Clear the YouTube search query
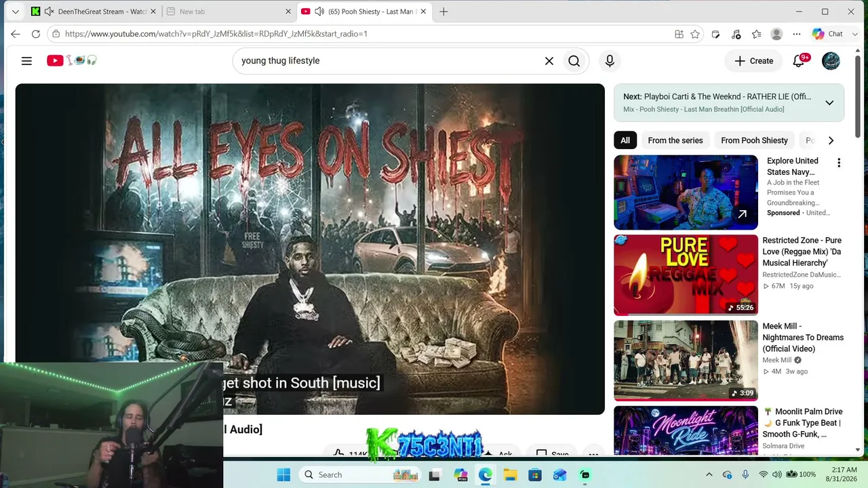Screen dimensions: 868x488 click(x=549, y=61)
